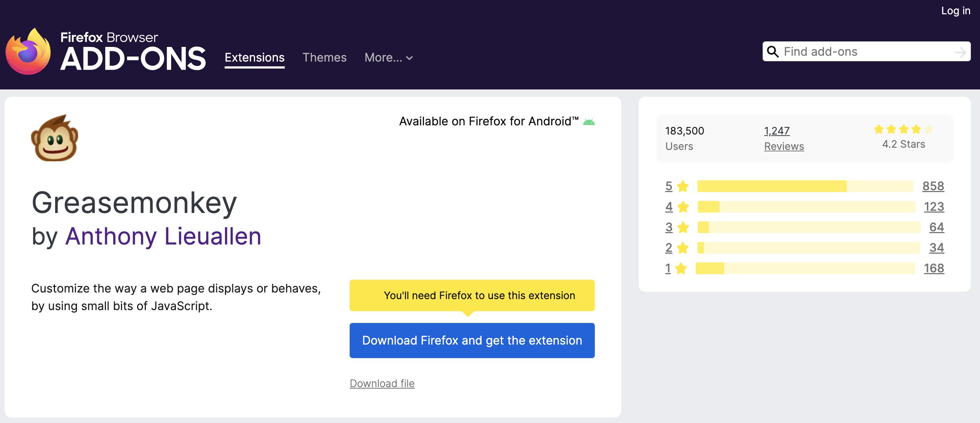Click the green Android robot icon
The image size is (980, 423).
coord(589,122)
